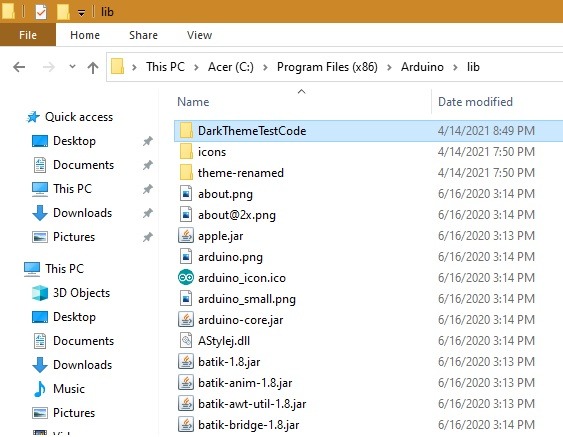This screenshot has height=437, width=563.
Task: Switch to the Home ribbon tab
Action: (85, 35)
